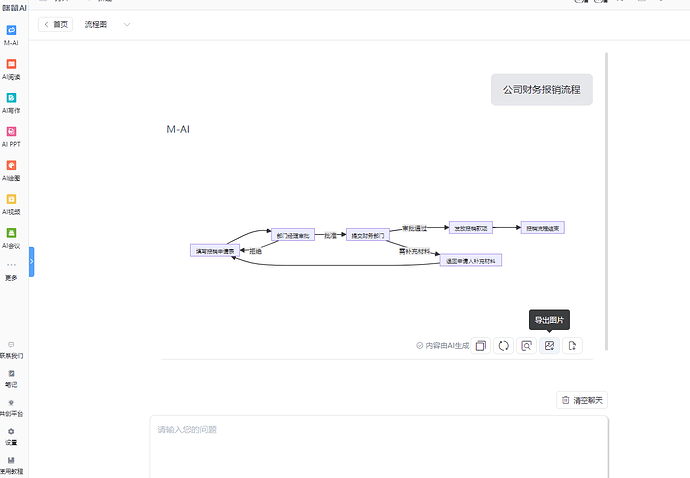
Task: Click the export file icon
Action: click(x=572, y=346)
